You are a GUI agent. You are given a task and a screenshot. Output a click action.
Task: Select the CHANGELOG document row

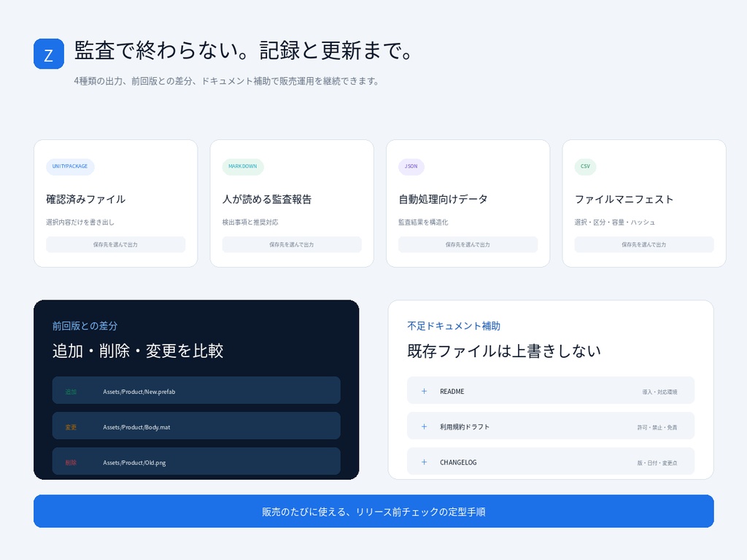551,461
